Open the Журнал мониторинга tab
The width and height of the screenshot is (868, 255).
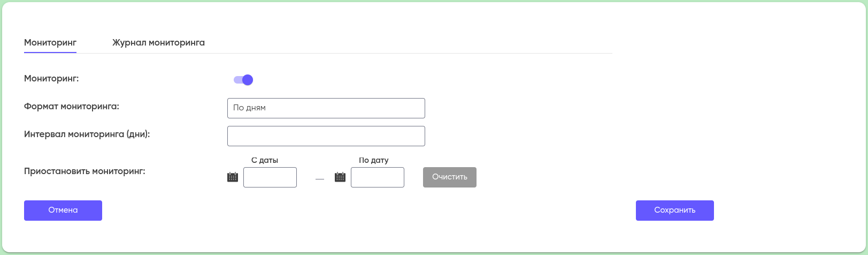(x=158, y=42)
